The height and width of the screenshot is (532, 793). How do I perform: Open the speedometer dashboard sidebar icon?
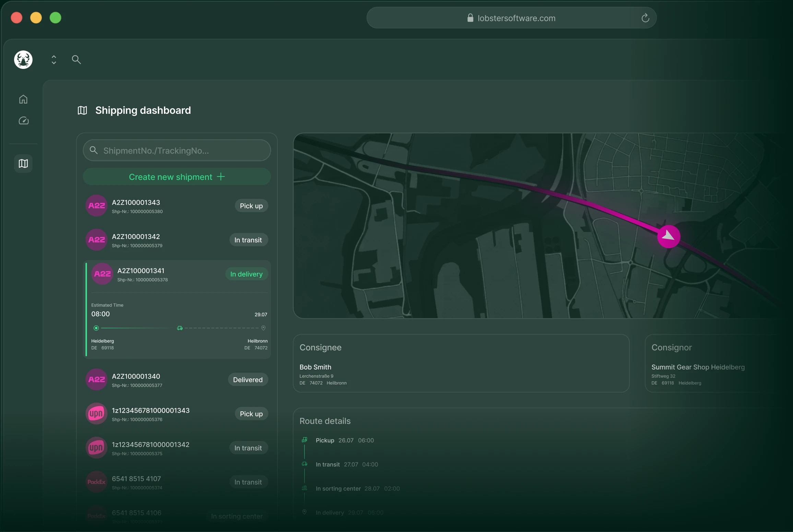(x=23, y=121)
